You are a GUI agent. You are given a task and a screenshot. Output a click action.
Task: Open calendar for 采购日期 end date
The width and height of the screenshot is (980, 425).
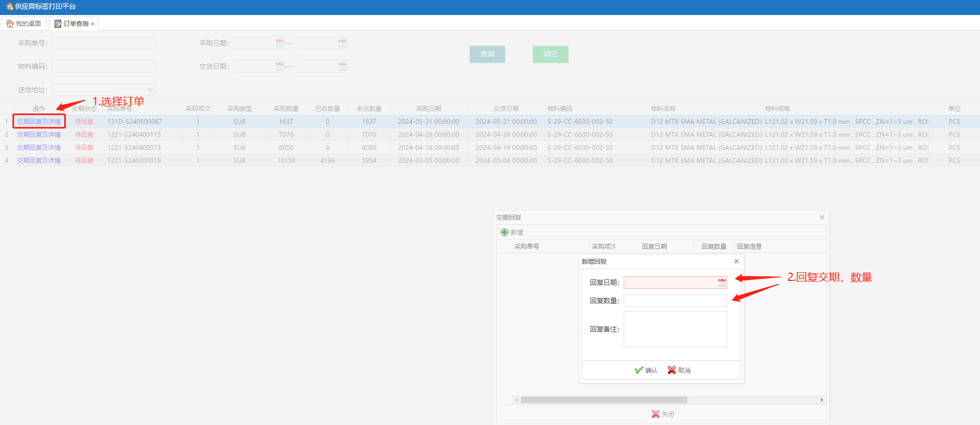point(342,43)
